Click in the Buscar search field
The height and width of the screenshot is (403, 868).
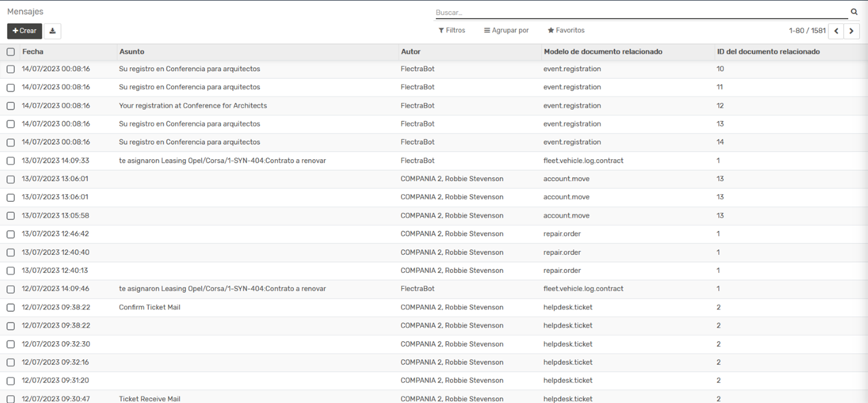(x=638, y=12)
